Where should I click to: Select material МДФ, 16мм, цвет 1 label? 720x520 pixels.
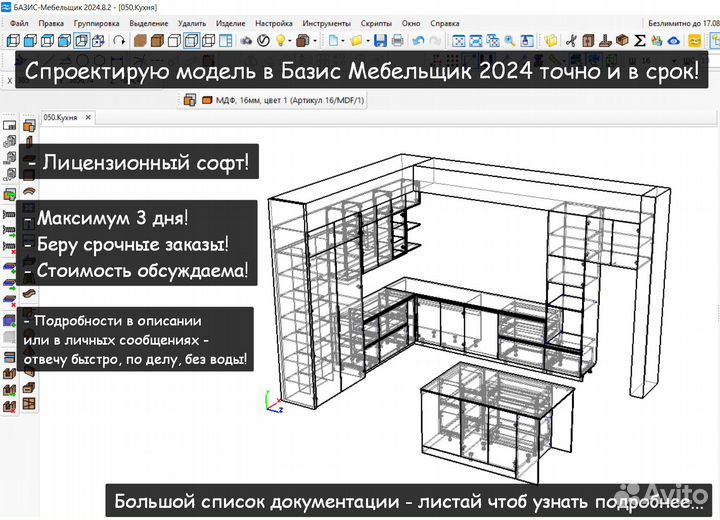click(x=289, y=100)
